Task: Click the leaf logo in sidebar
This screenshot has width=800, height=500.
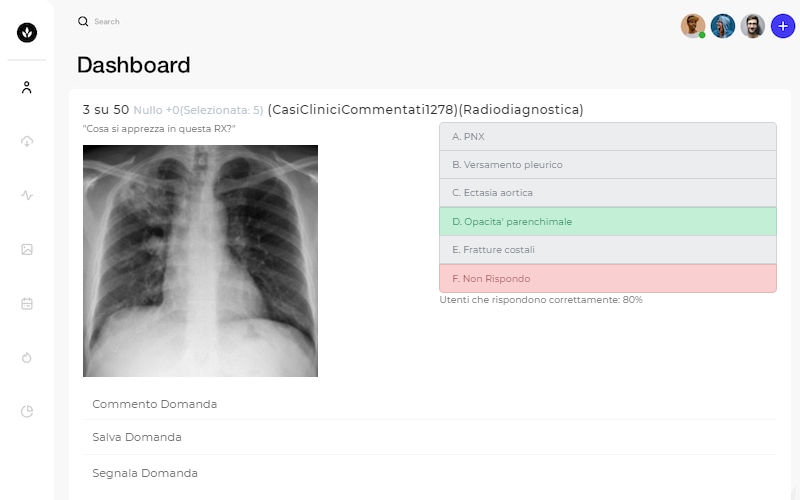Action: pos(27,33)
